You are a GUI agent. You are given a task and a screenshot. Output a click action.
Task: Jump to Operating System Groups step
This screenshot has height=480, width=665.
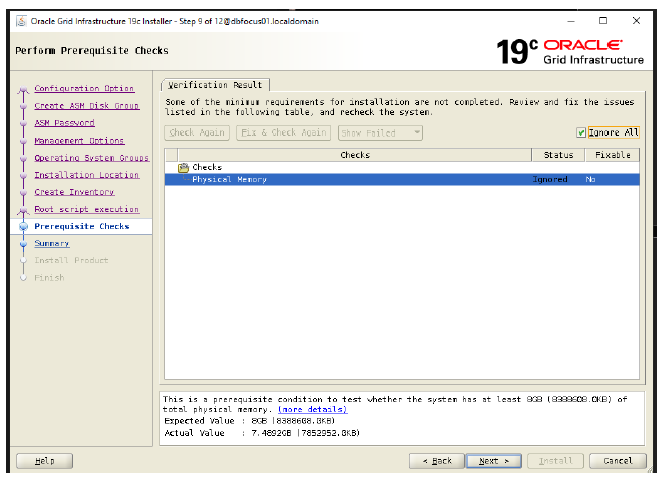coord(92,158)
